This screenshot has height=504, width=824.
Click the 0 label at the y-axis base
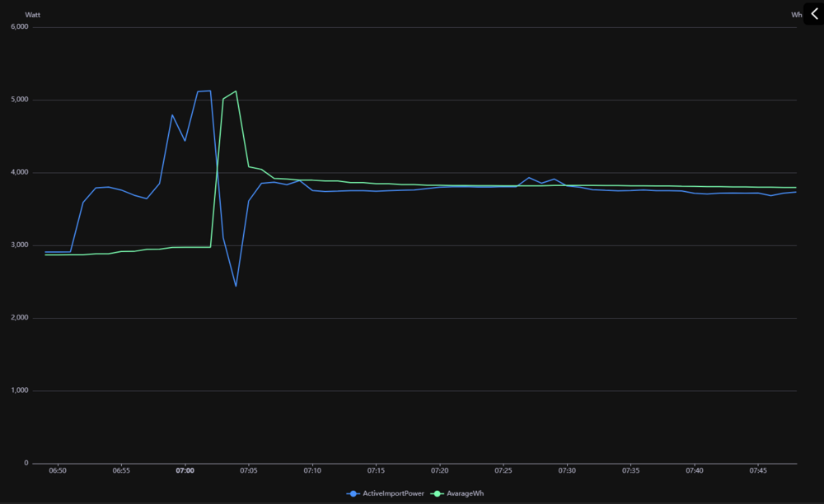click(x=26, y=463)
